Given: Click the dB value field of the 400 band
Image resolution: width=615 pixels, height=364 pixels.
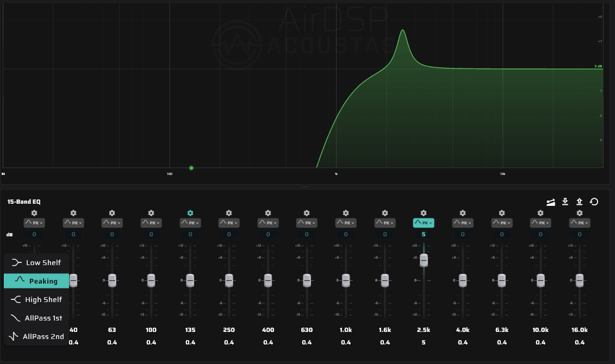Looking at the screenshot, I should coord(268,234).
